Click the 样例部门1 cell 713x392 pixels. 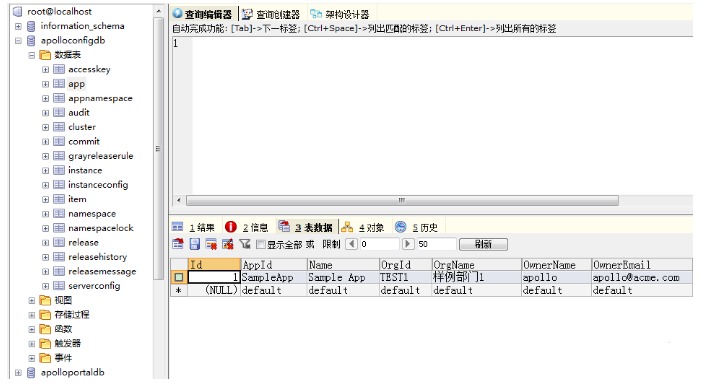(x=476, y=277)
